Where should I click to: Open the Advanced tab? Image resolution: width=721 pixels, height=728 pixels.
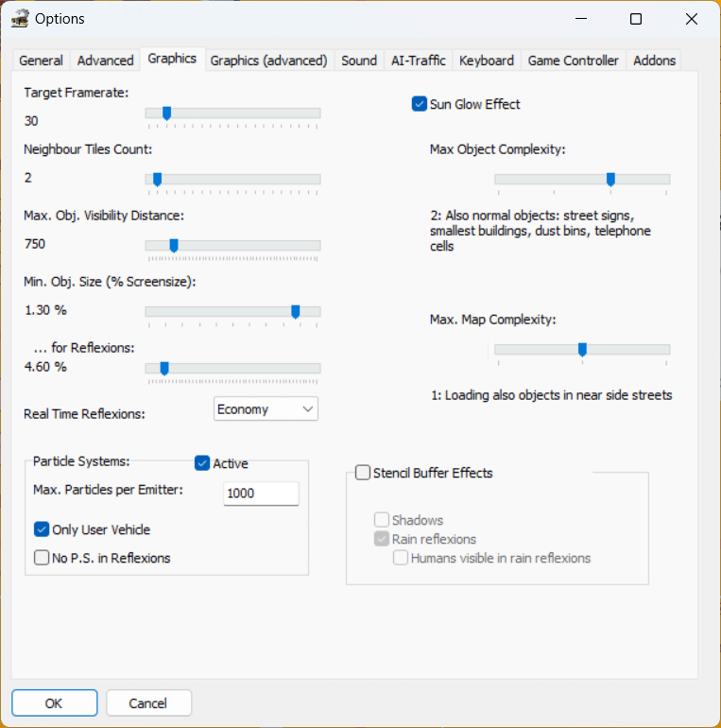[x=105, y=61]
